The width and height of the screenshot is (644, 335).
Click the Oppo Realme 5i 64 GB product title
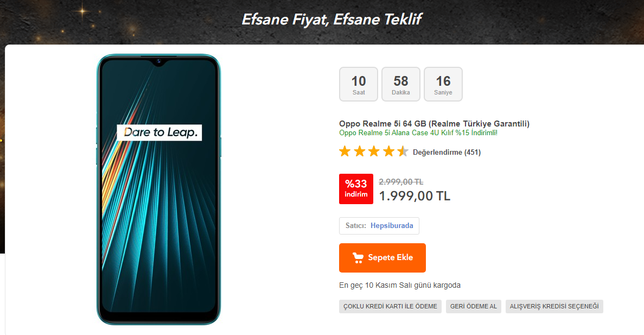pos(434,124)
